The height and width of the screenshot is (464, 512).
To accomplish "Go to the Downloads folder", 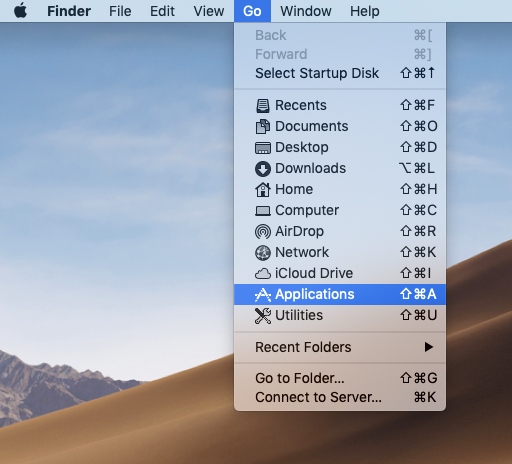I will (340, 168).
